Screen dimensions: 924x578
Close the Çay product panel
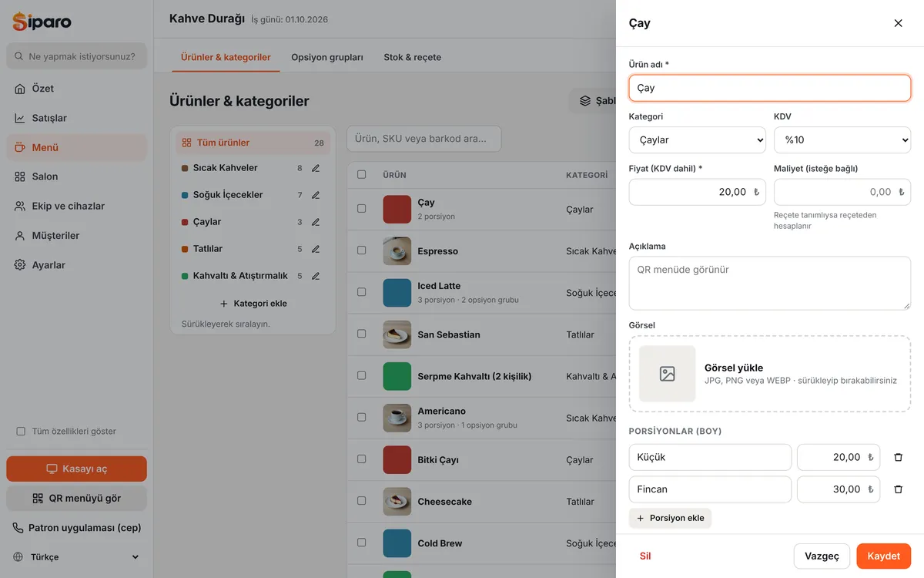click(x=898, y=23)
